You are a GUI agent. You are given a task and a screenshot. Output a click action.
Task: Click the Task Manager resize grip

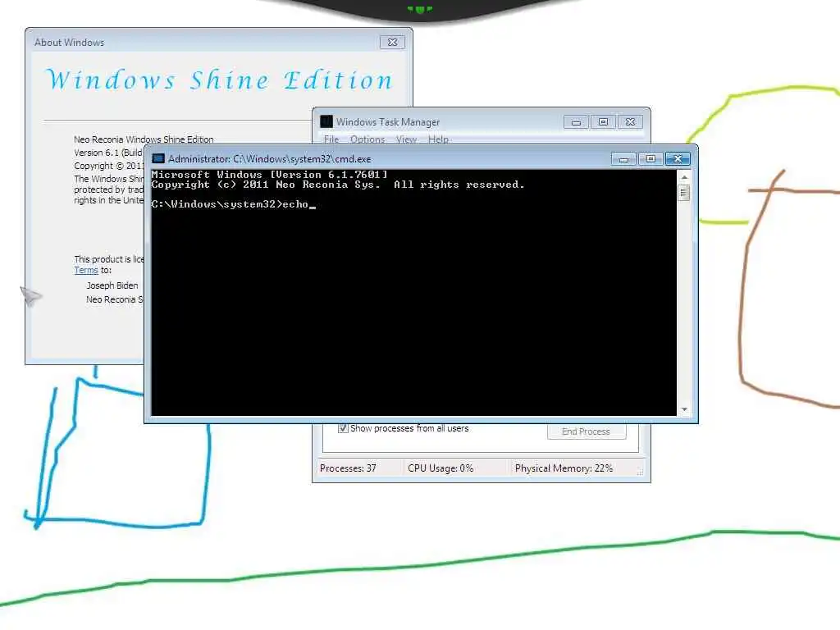tap(640, 472)
